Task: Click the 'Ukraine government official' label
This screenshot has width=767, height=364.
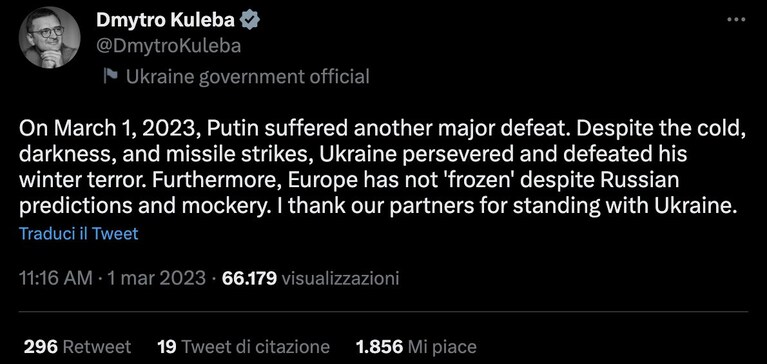Action: 248,76
